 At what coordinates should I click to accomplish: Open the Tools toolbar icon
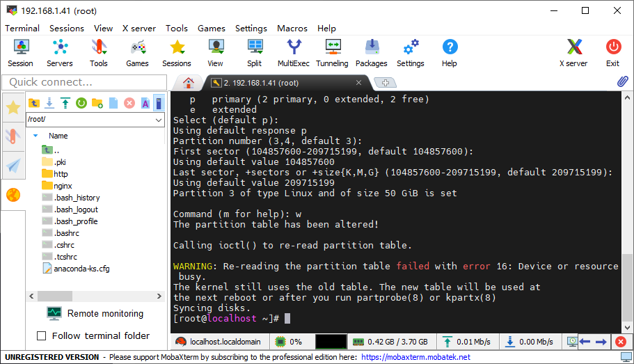(x=99, y=53)
